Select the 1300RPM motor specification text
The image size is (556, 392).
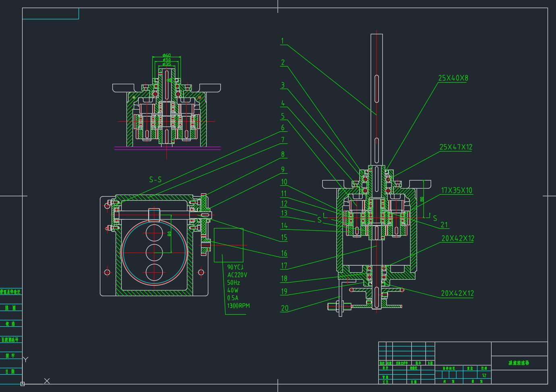pyautogui.click(x=238, y=306)
